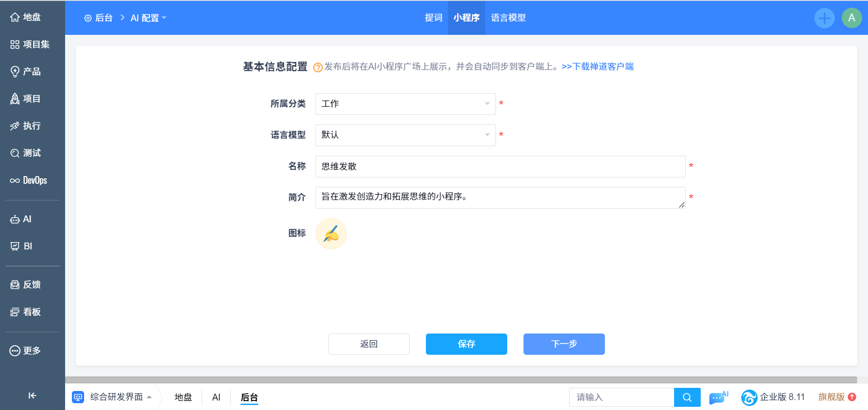Click the 旗舰版 upgrade arrow icon
Screen dimensions: 868x410
coord(852,397)
